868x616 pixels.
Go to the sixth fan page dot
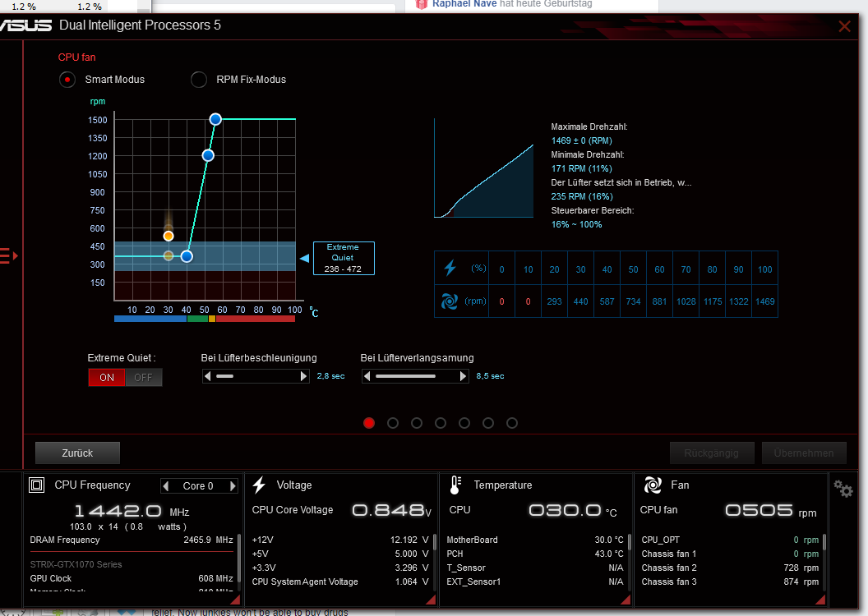(x=488, y=423)
